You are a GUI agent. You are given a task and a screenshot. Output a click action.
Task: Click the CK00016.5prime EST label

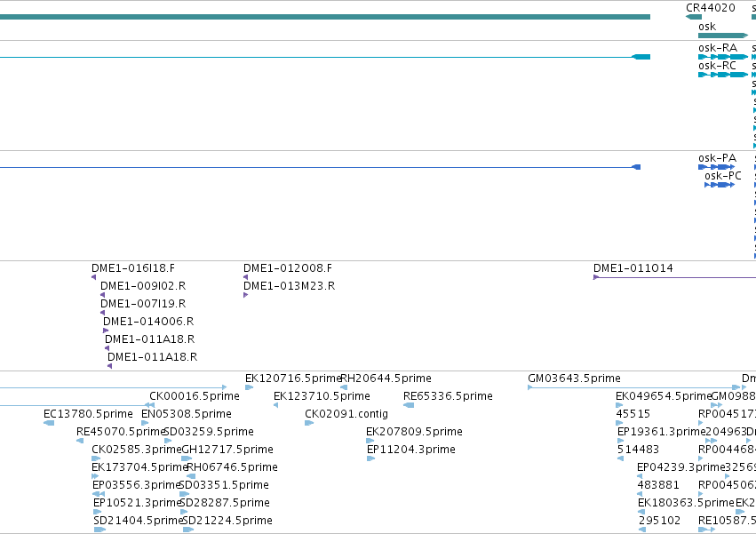point(195,396)
